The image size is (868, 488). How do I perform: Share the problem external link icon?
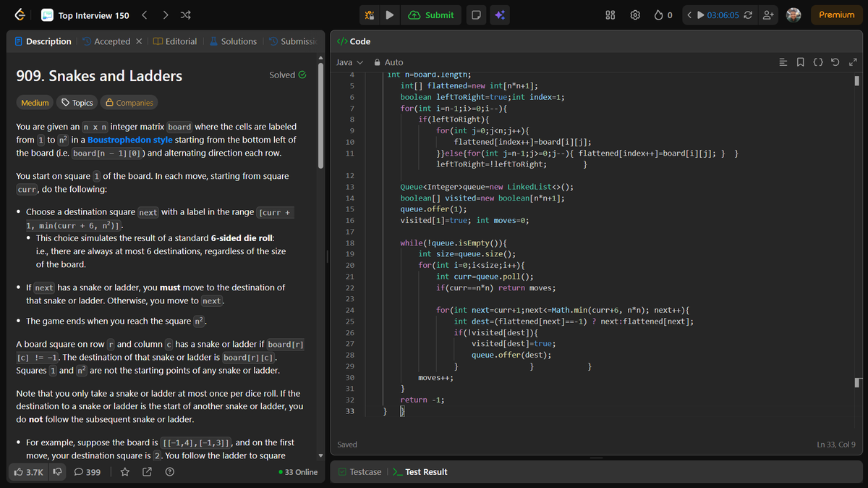148,472
